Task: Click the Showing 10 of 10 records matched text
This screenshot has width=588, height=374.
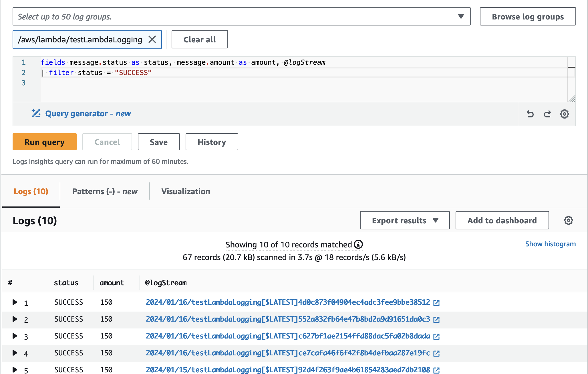Action: (289, 244)
